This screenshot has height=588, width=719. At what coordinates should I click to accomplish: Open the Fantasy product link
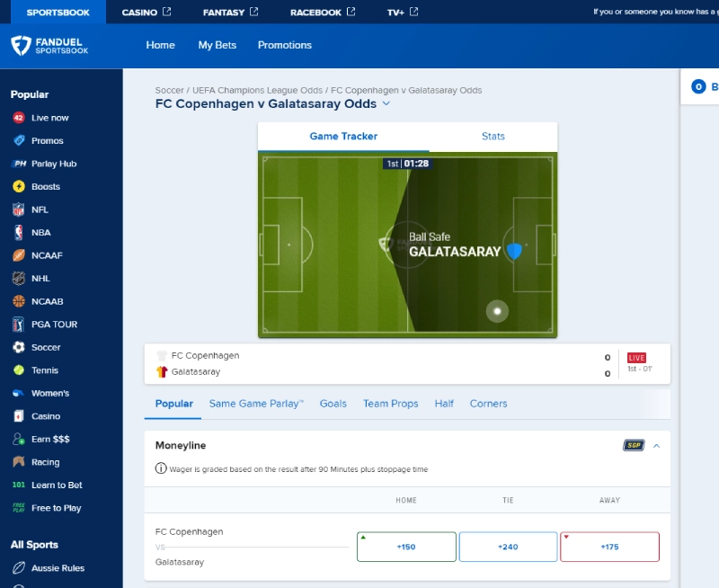[231, 12]
